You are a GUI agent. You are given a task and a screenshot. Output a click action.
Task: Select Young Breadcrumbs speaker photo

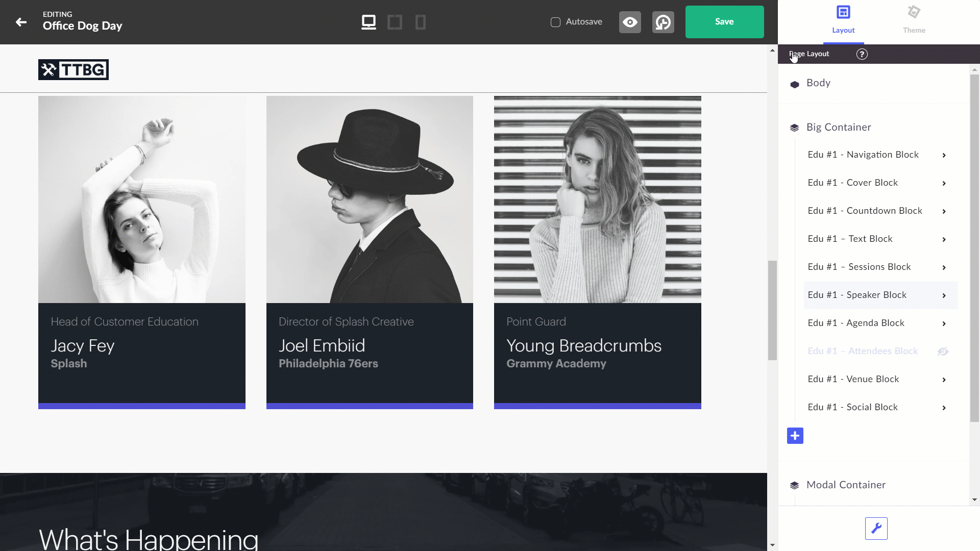click(598, 199)
